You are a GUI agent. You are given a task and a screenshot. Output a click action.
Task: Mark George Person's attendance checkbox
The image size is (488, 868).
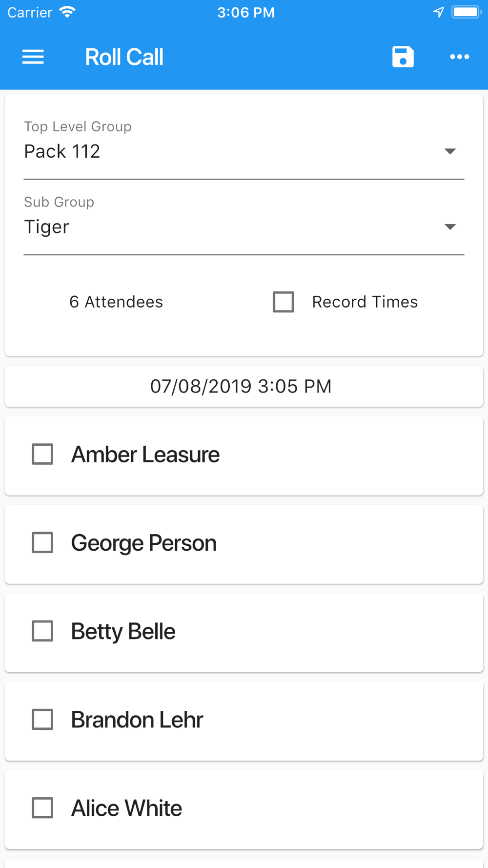coord(42,542)
